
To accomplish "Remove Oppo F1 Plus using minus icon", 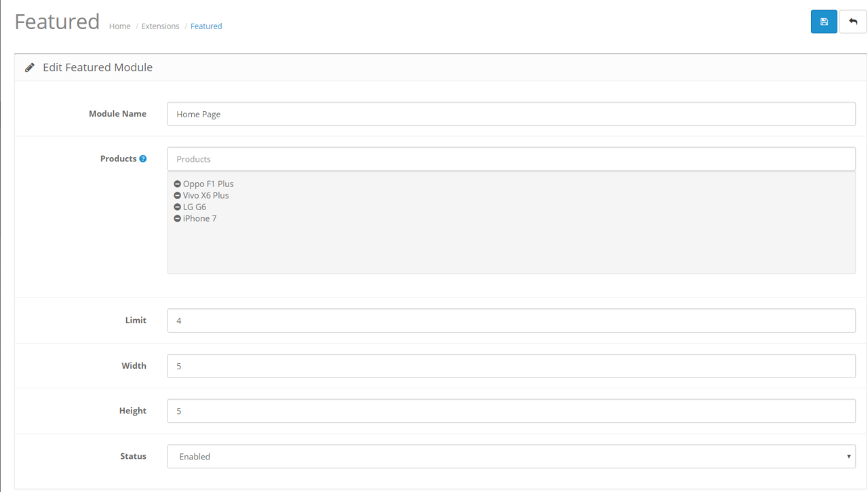I will point(178,184).
